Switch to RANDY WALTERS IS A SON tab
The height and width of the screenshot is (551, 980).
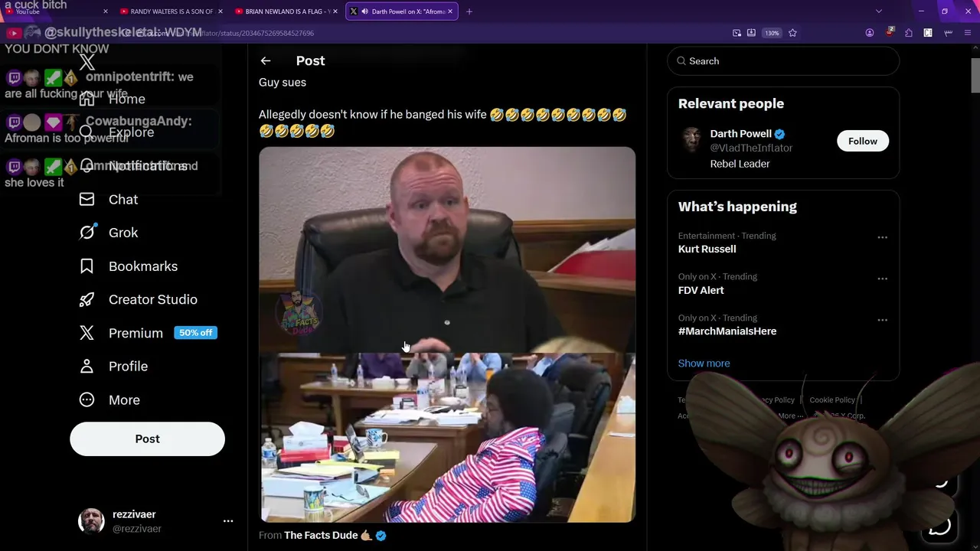(x=171, y=11)
